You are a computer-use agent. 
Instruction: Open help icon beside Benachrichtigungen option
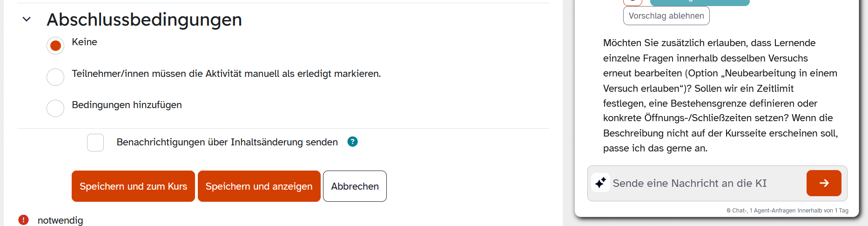(x=352, y=142)
